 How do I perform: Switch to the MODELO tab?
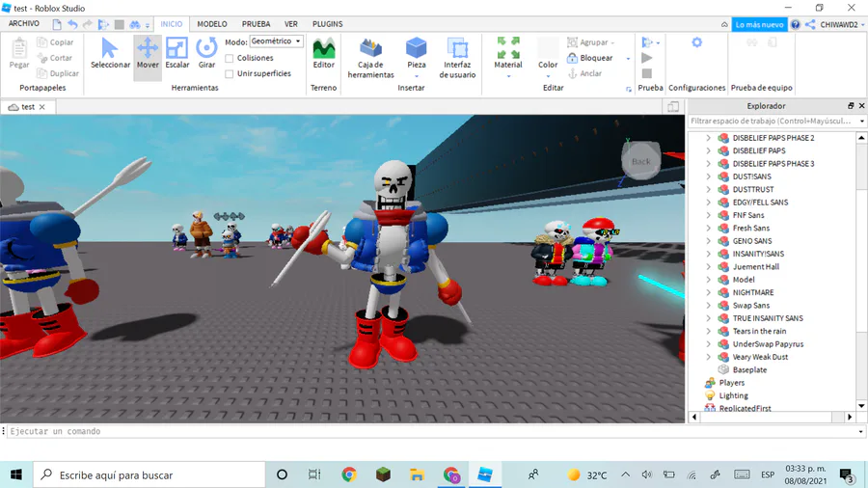pos(212,24)
